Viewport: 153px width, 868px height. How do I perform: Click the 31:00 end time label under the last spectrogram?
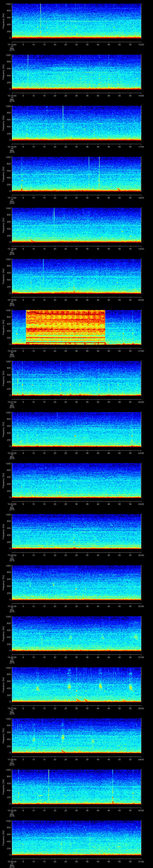tap(141, 862)
